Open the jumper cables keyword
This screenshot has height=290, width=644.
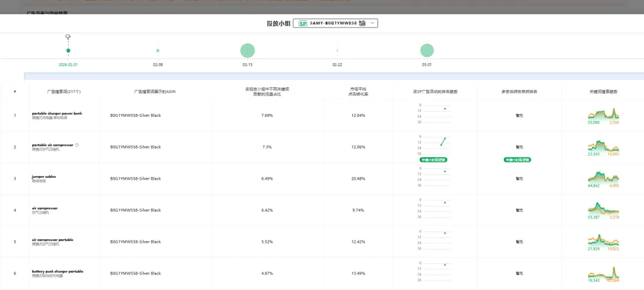(44, 177)
